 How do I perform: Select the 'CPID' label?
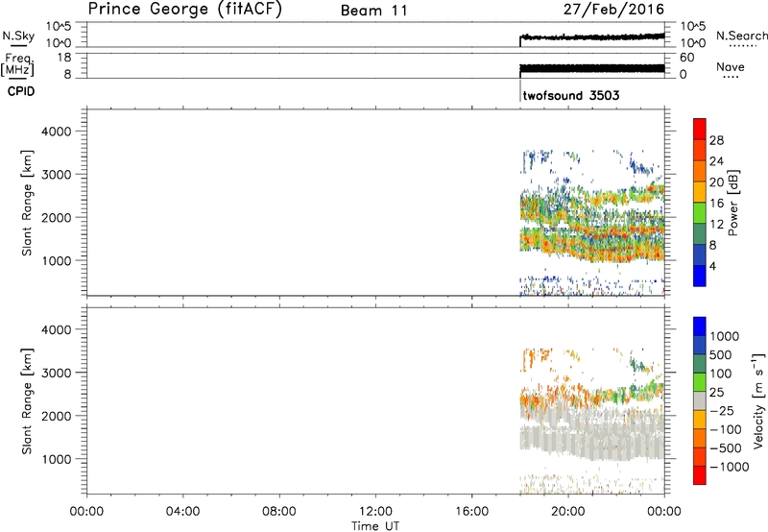click(x=21, y=91)
